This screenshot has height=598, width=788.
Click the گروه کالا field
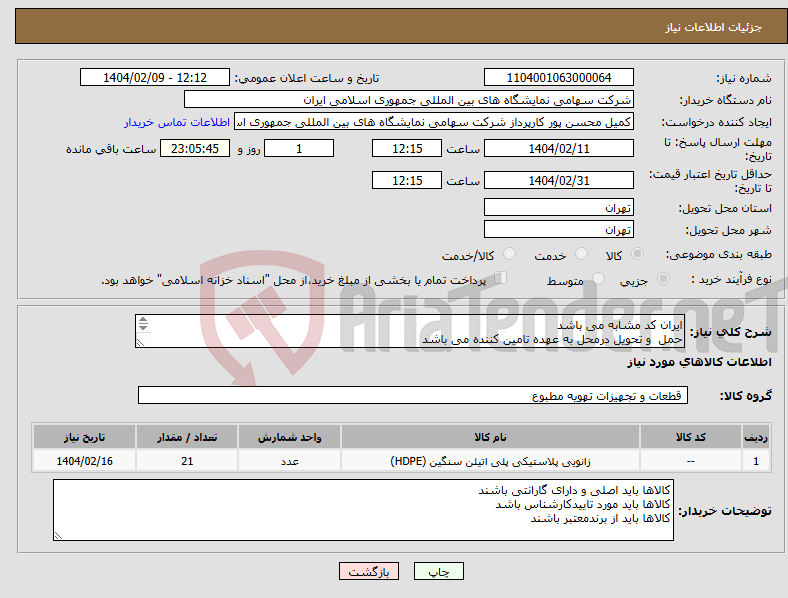click(x=413, y=395)
